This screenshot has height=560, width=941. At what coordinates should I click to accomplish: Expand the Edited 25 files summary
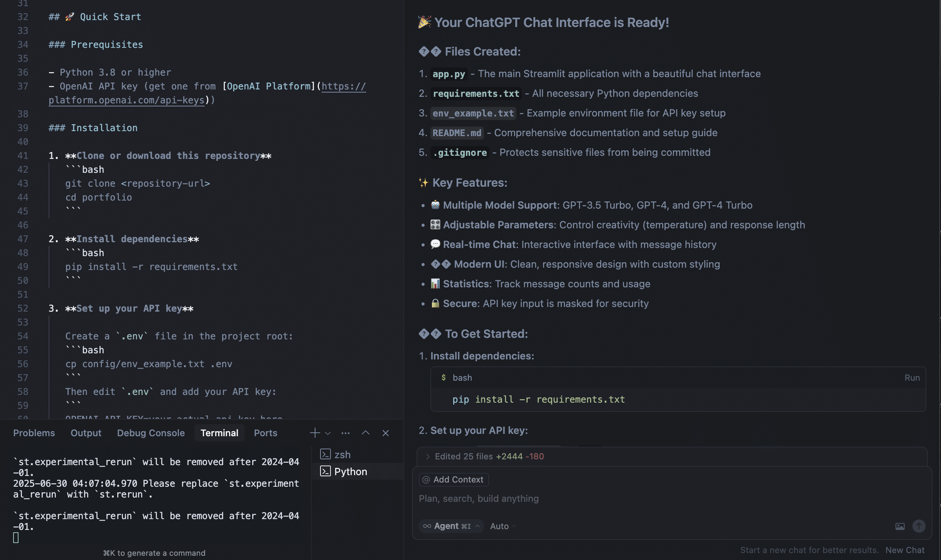485,456
